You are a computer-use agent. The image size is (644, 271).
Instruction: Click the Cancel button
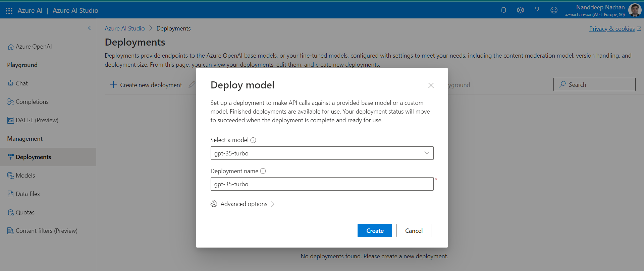tap(414, 230)
